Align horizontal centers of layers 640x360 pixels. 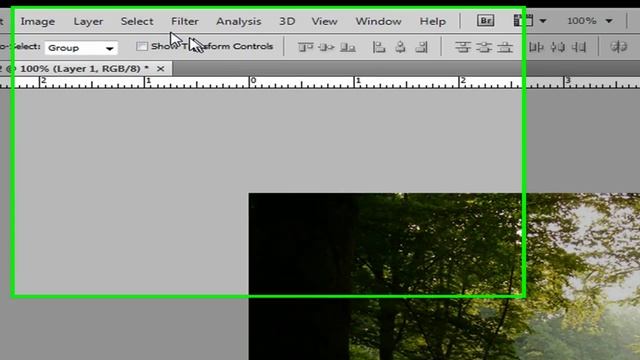tap(400, 47)
